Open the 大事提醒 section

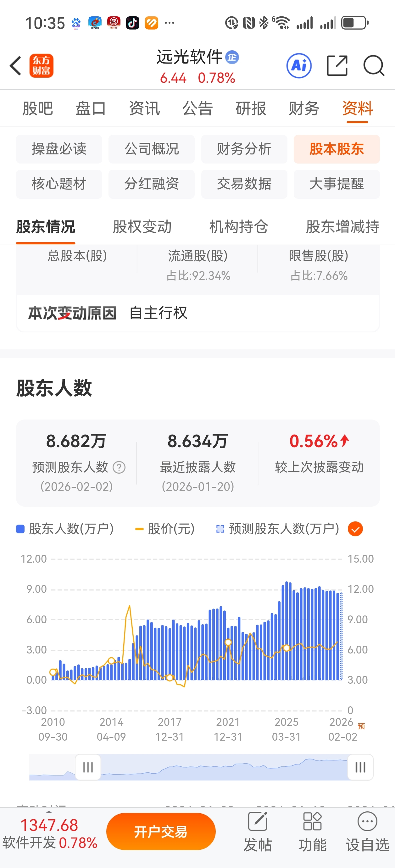click(337, 184)
